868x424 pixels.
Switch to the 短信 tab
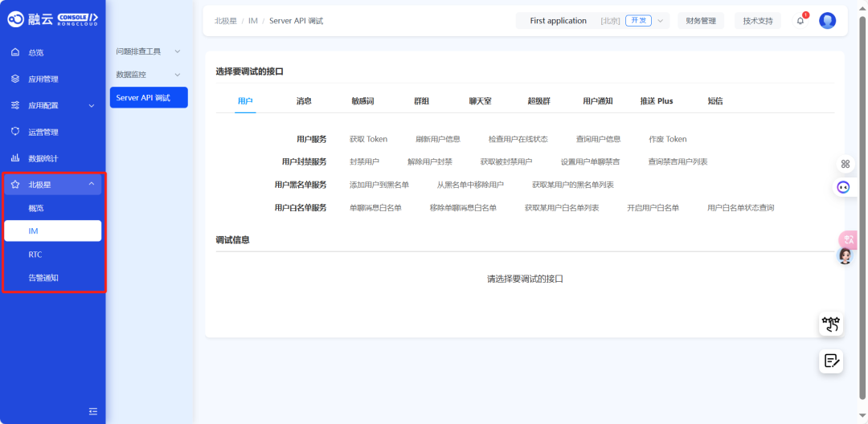tap(715, 101)
